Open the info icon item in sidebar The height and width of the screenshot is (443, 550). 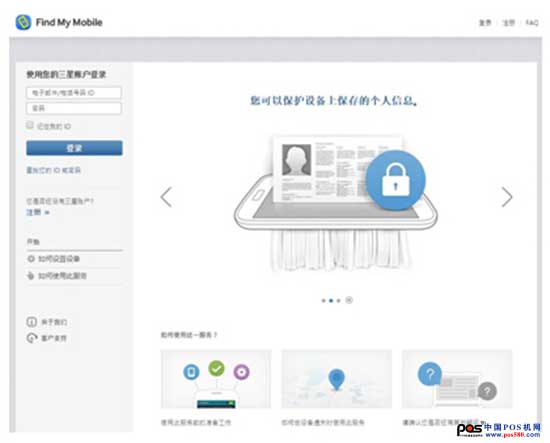pos(32,322)
